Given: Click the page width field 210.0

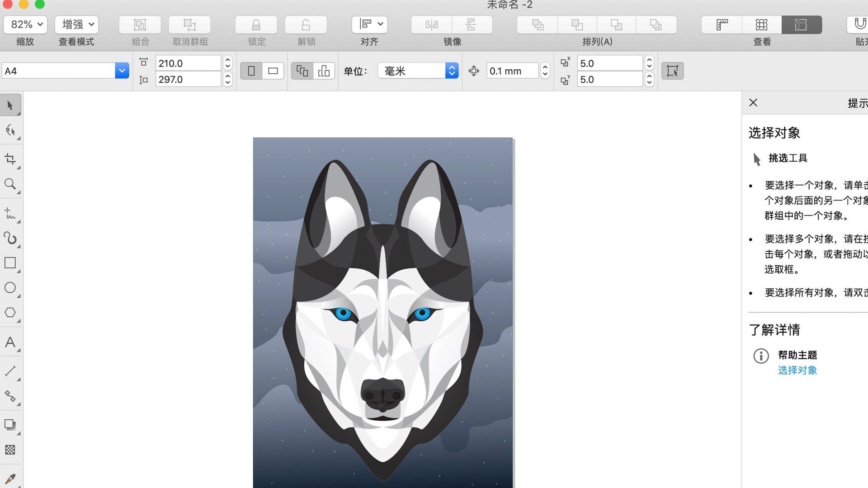Looking at the screenshot, I should tap(188, 63).
